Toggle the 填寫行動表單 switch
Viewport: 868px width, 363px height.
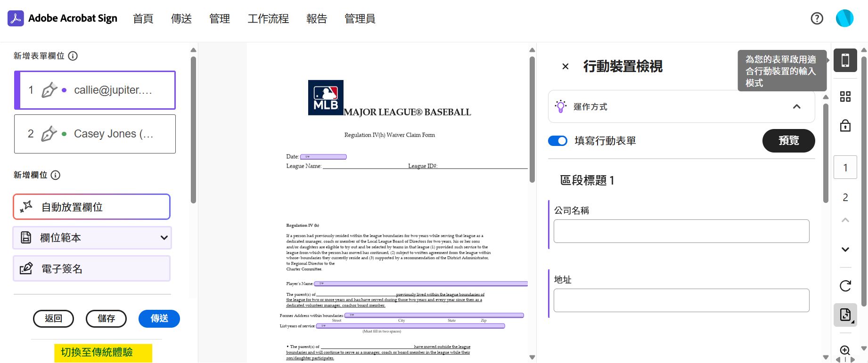click(x=558, y=141)
